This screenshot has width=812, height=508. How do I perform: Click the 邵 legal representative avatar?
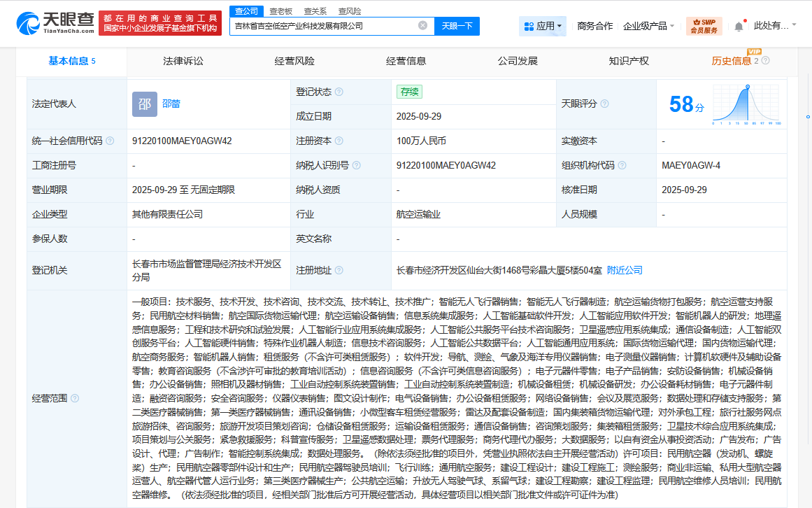[144, 104]
